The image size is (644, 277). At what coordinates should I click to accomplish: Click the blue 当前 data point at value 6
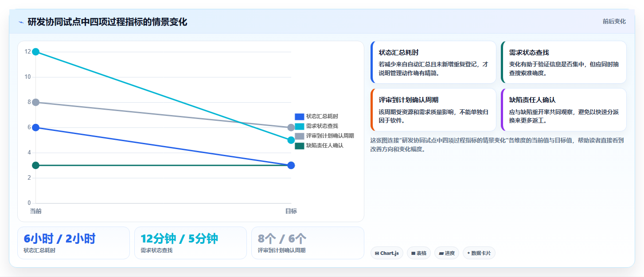tap(36, 127)
